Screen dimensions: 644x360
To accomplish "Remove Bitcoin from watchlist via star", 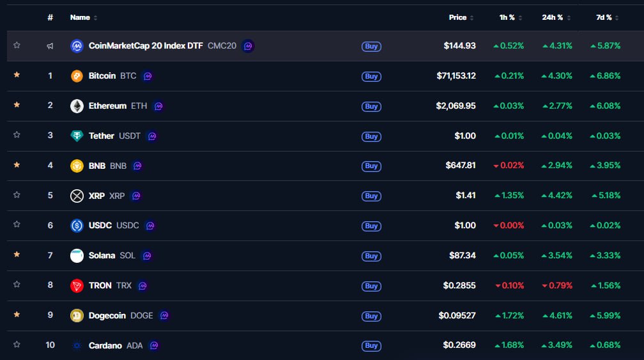I will pyautogui.click(x=17, y=75).
